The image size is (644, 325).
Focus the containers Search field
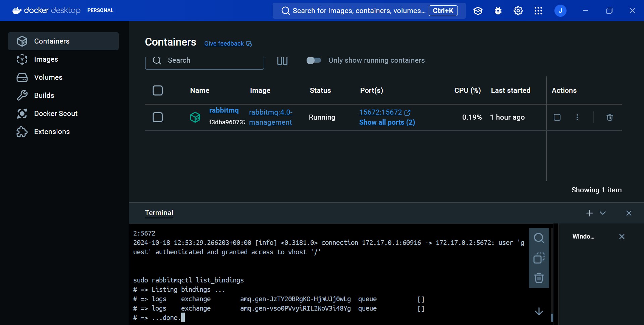point(205,61)
